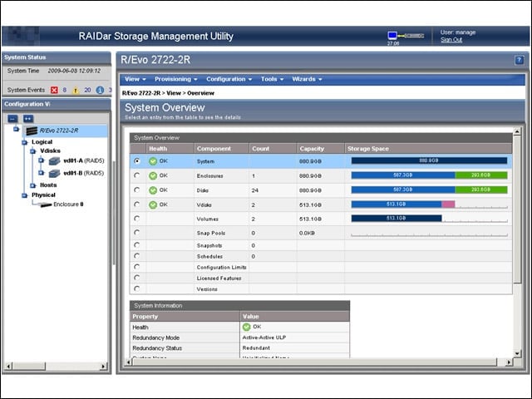Expand the Hosts tree node
532x399 pixels.
[x=33, y=185]
